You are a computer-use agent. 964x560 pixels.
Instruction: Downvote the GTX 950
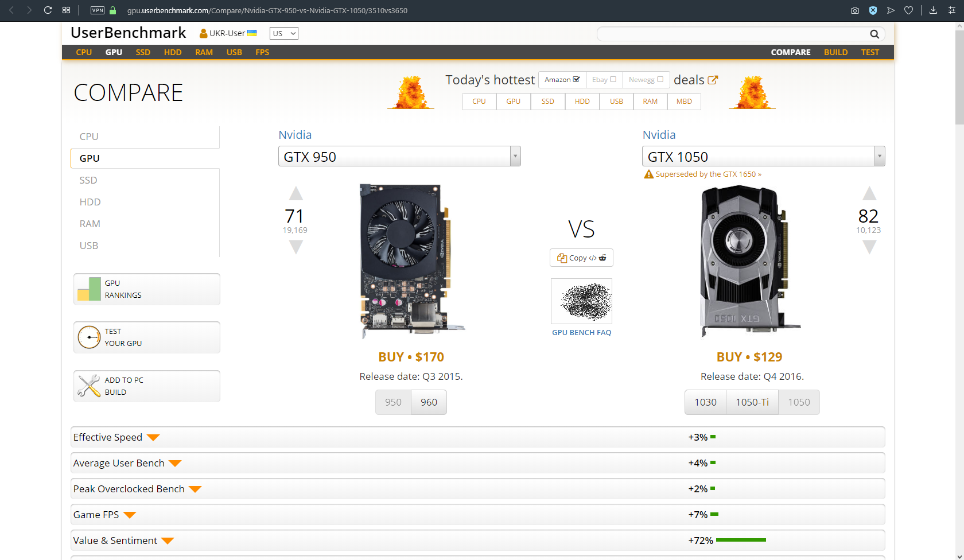point(296,247)
